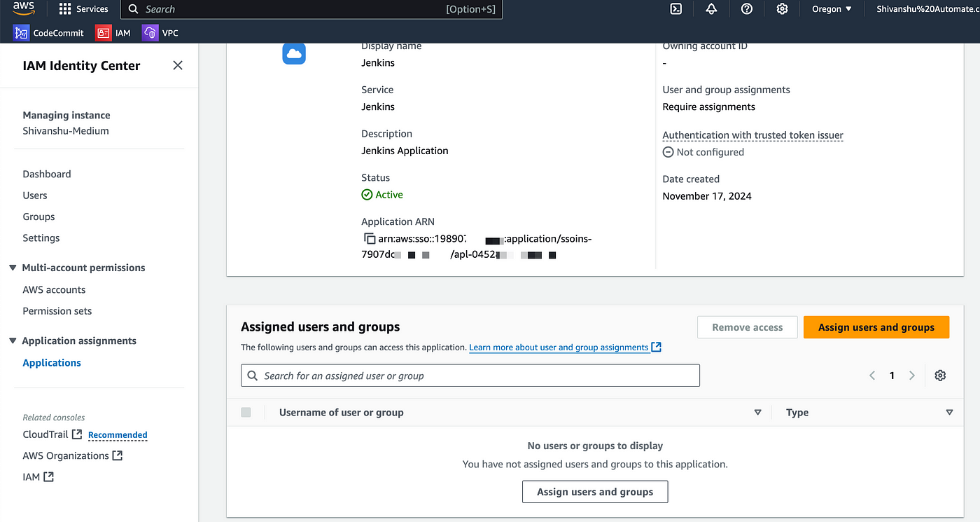Open the Shivanshu account menu

[x=927, y=9]
